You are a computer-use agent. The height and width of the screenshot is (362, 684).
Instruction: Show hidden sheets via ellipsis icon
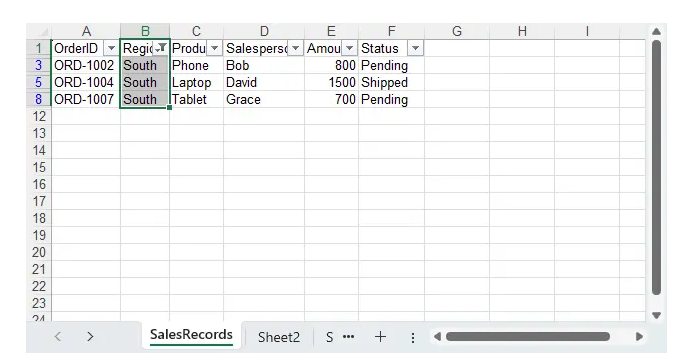pos(348,337)
